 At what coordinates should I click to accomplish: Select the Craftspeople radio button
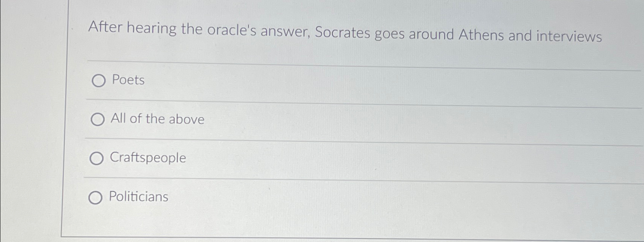pyautogui.click(x=96, y=159)
